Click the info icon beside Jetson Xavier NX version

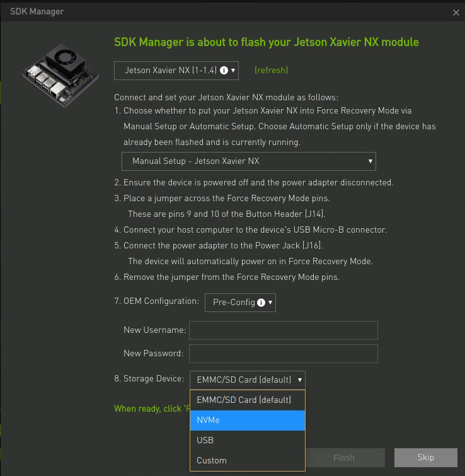(224, 71)
